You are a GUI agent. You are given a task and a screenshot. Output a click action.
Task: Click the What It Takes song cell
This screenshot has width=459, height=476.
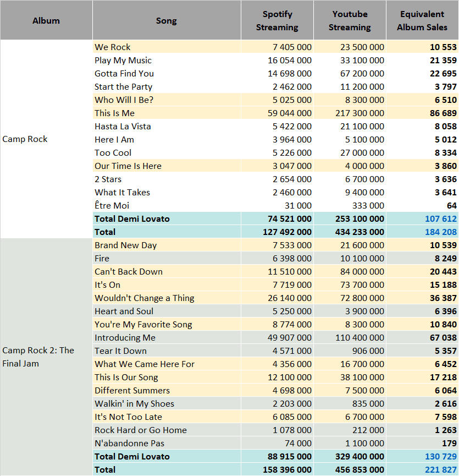[x=167, y=192]
